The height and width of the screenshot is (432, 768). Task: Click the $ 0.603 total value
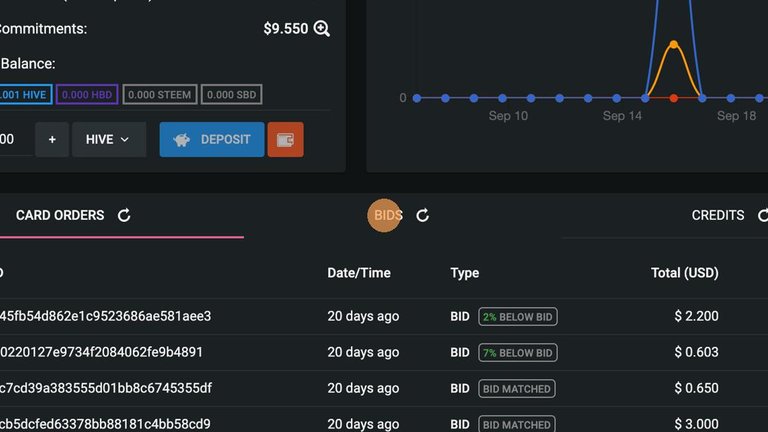[696, 352]
